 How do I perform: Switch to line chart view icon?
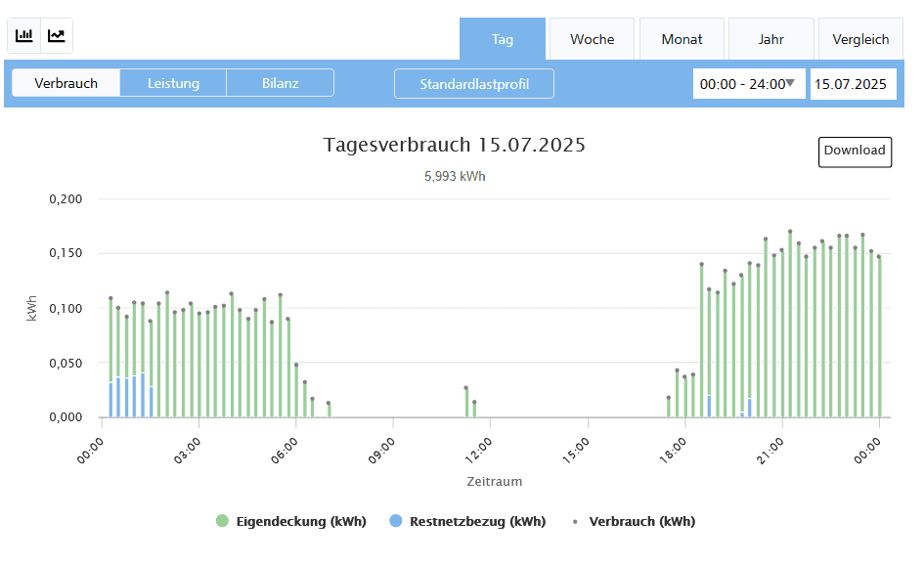point(57,36)
